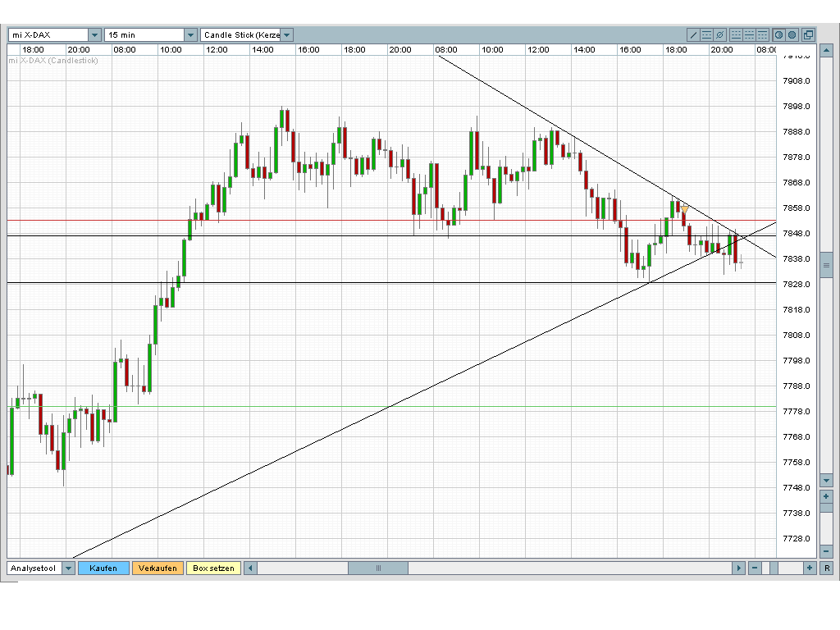Click horizontal zoom plus button

(810, 568)
